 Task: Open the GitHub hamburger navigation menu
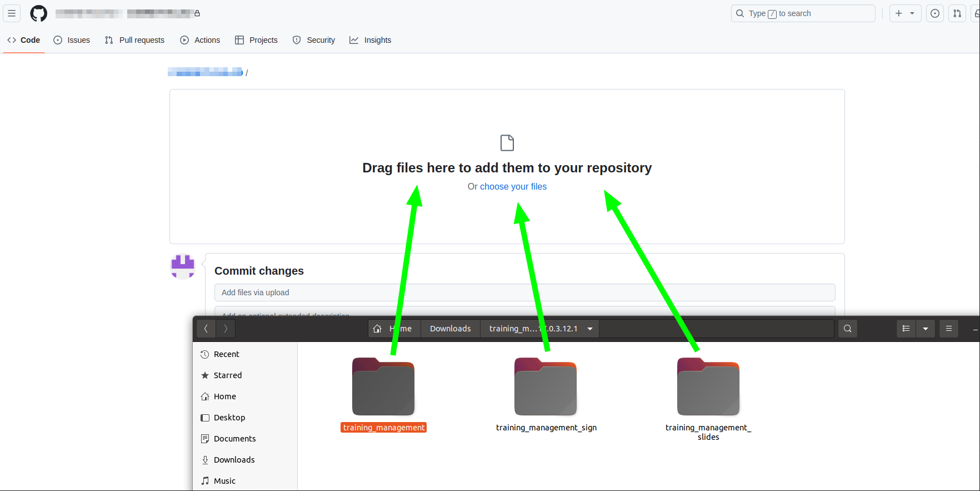pyautogui.click(x=12, y=13)
